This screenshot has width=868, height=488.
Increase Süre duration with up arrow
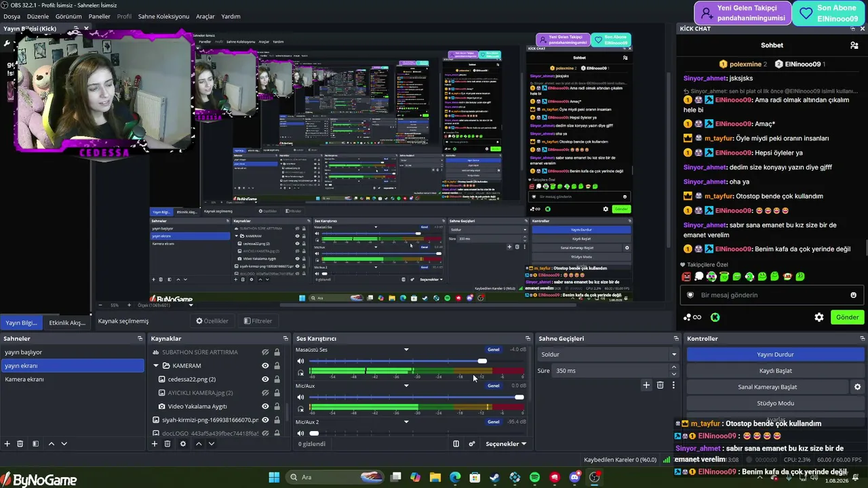pos(673,367)
